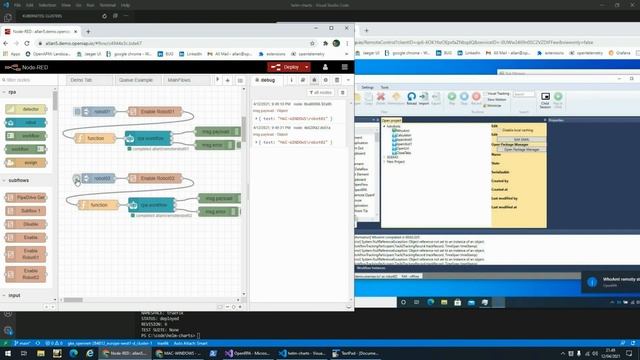Focus the filter nodes search field

click(x=28, y=80)
